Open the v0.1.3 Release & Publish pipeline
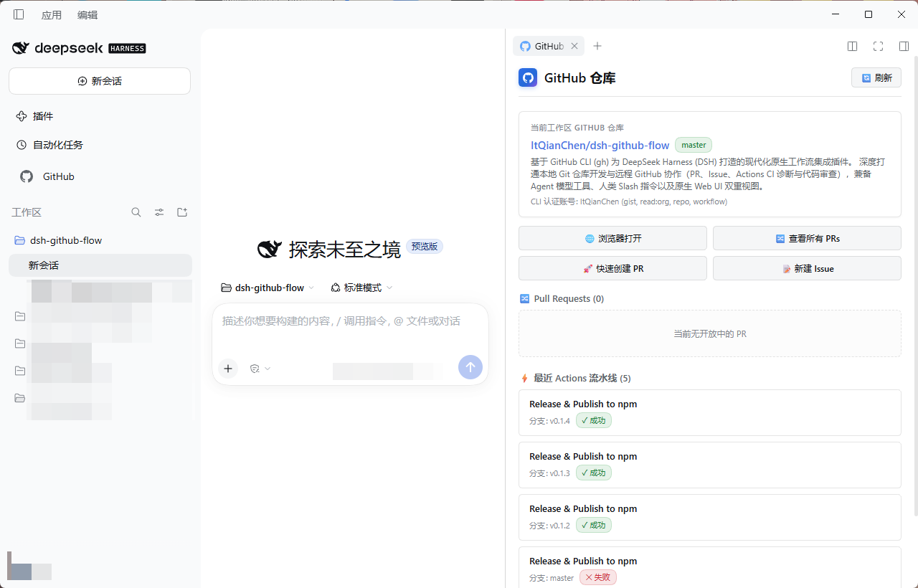The height and width of the screenshot is (588, 918). click(x=710, y=465)
